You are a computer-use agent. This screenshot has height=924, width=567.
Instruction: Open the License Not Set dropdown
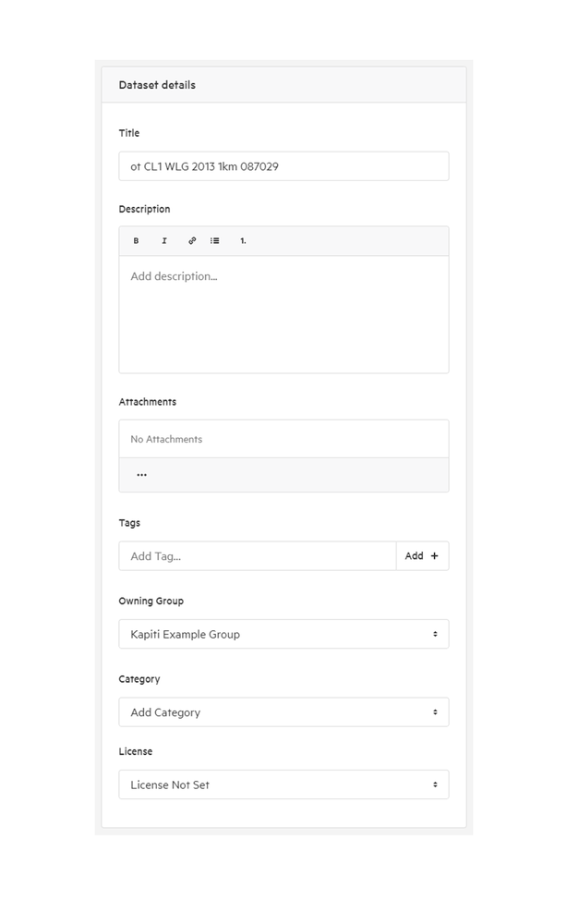pyautogui.click(x=283, y=784)
